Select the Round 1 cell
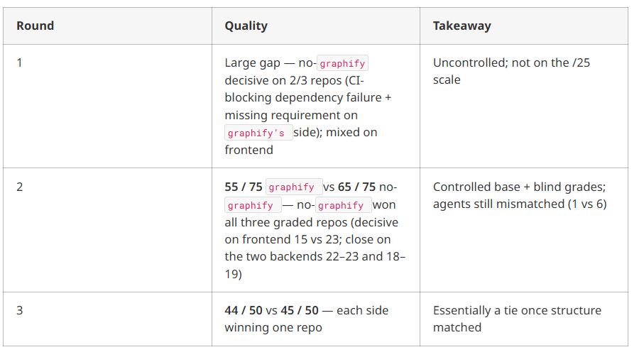Screen dimensions: 644x357 pyautogui.click(x=108, y=106)
